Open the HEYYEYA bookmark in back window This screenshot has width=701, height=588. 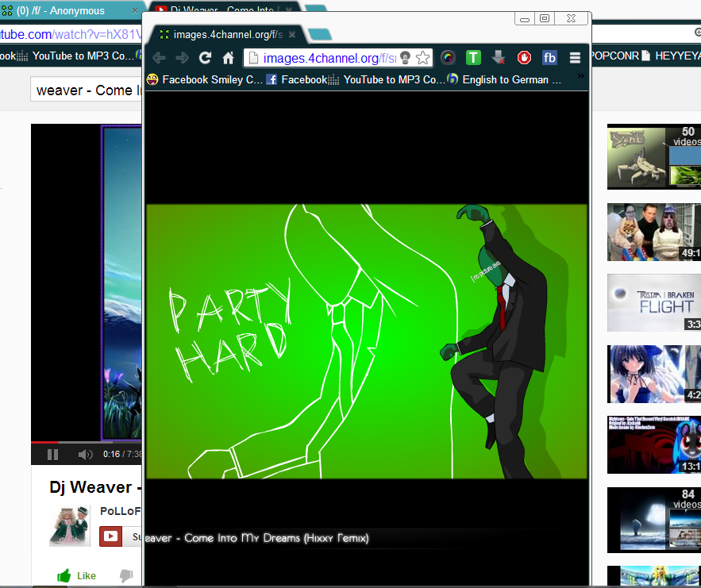tap(671, 56)
